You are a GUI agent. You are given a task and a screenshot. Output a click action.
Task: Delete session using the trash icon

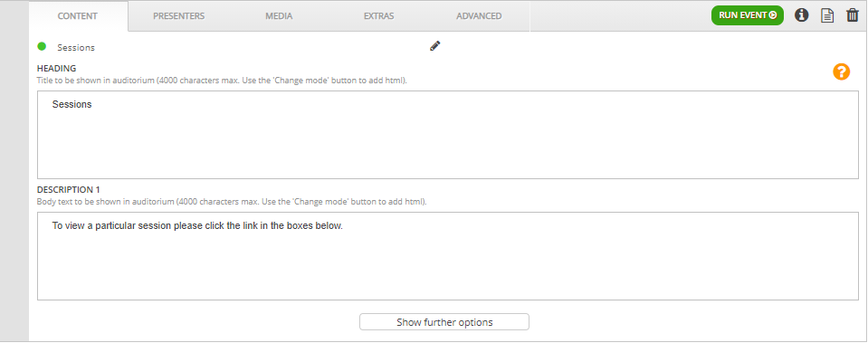[853, 15]
